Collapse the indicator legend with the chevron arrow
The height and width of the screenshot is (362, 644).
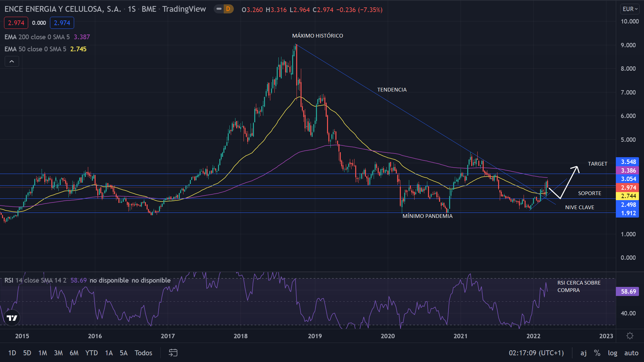click(x=11, y=61)
